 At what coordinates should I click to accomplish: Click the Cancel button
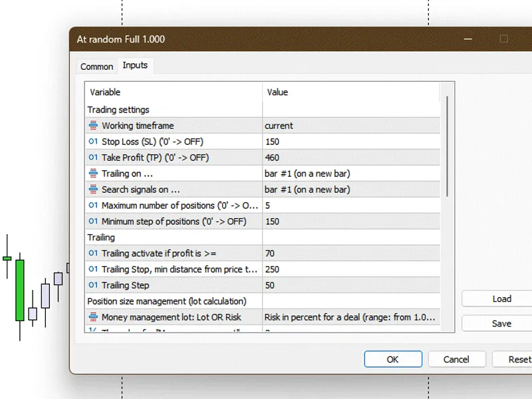pos(457,359)
